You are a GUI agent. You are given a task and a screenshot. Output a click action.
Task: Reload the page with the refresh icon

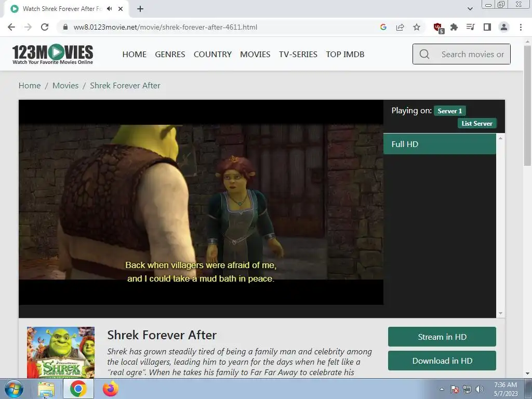pos(45,27)
